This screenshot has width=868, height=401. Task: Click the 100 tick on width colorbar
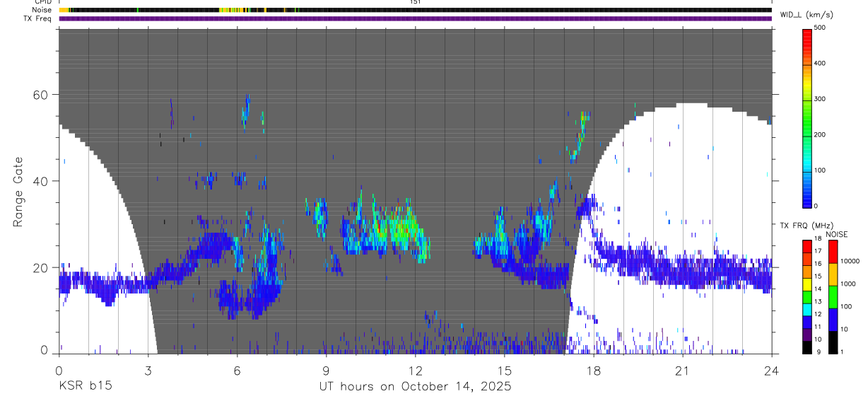(x=820, y=170)
